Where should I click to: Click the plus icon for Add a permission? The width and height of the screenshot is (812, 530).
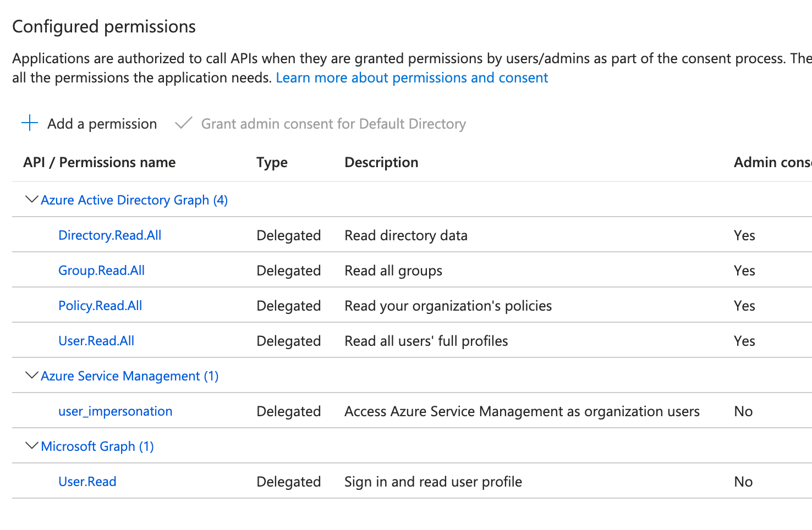coord(30,123)
